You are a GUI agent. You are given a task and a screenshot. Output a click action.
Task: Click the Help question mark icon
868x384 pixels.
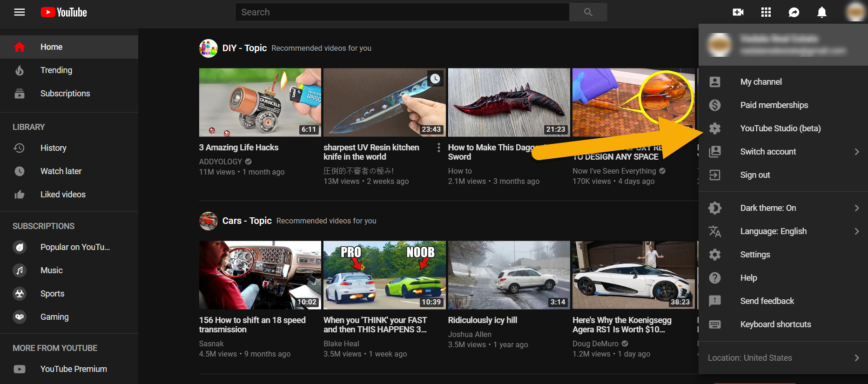(x=715, y=278)
